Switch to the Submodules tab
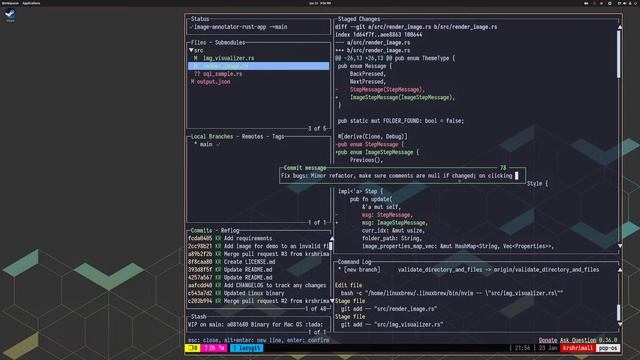 (230, 42)
